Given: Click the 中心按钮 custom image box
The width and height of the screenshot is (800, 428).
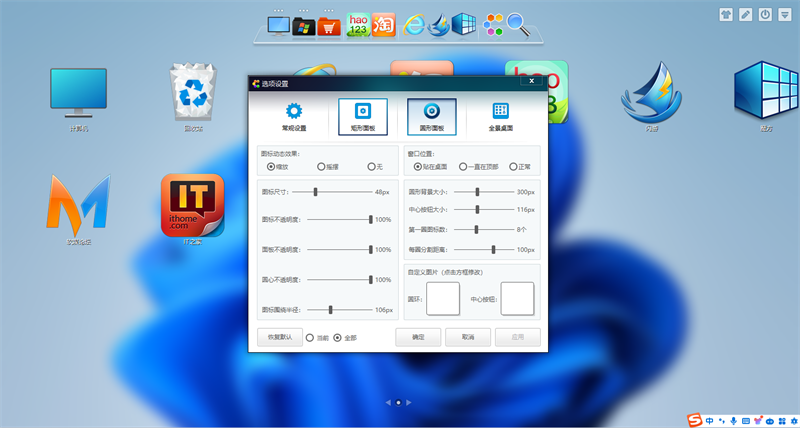Looking at the screenshot, I should [517, 299].
